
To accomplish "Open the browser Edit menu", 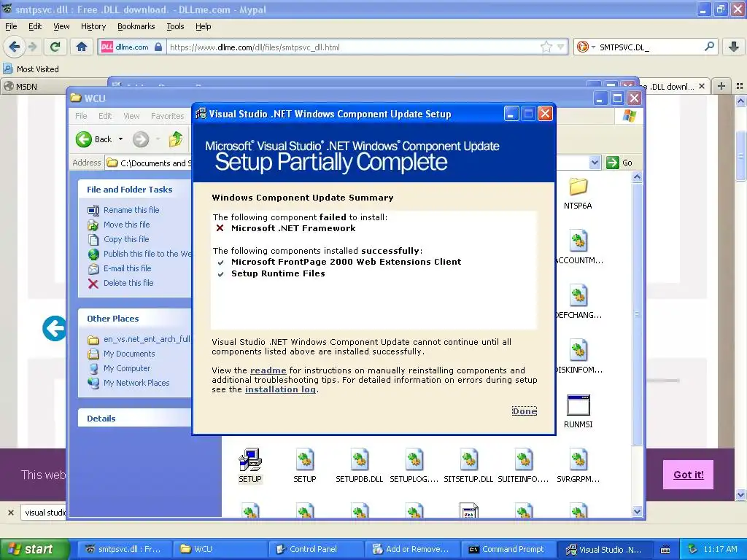I will [35, 26].
